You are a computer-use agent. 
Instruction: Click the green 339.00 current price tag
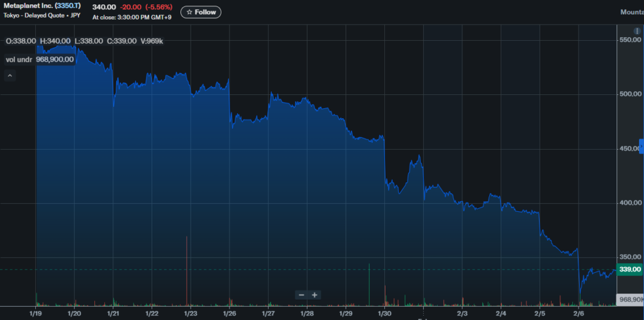629,269
